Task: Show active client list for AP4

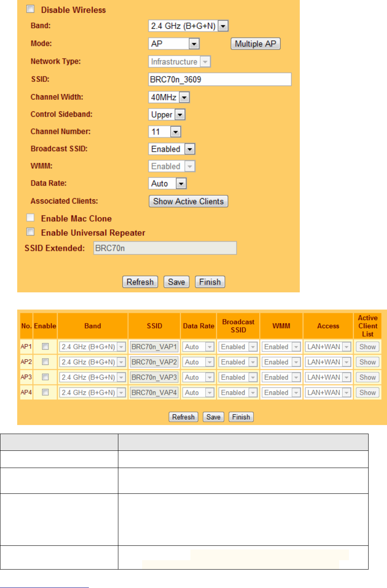Action: pyautogui.click(x=367, y=392)
